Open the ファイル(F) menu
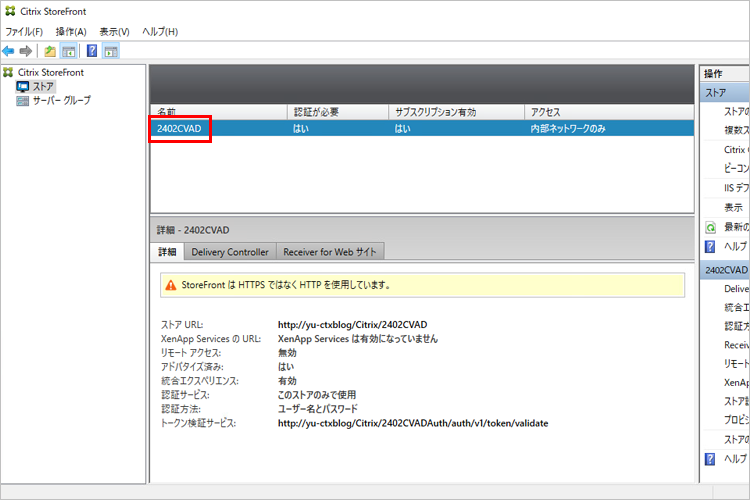This screenshot has height=500, width=750. click(24, 32)
